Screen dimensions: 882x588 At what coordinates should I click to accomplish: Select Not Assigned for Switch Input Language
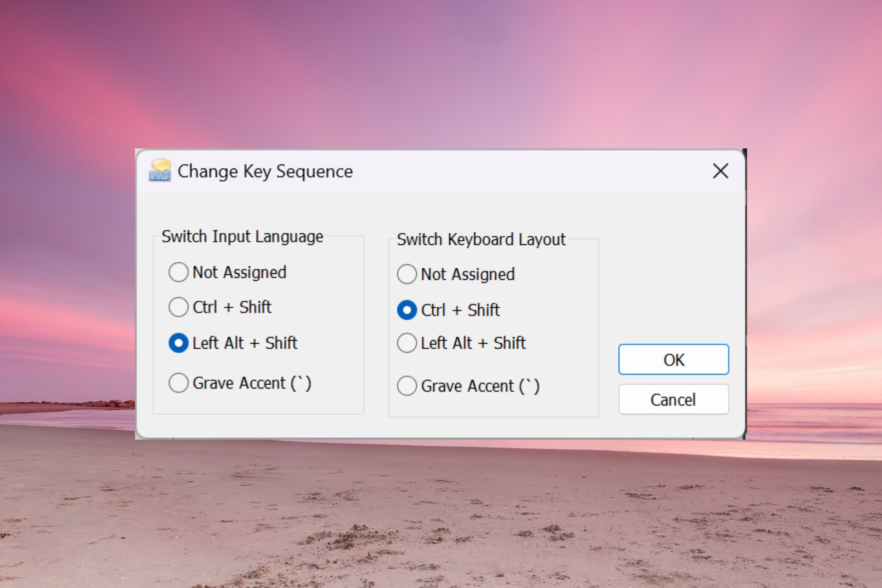pos(179,272)
